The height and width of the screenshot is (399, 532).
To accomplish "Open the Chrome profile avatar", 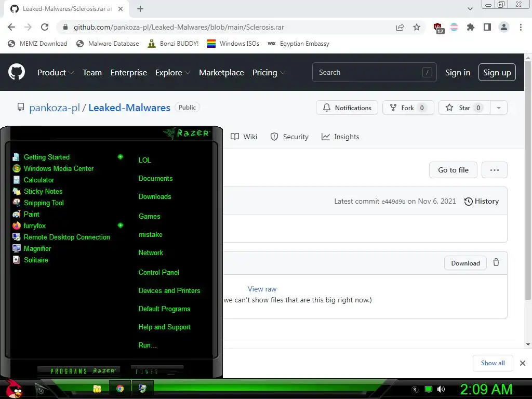I will pos(504,27).
